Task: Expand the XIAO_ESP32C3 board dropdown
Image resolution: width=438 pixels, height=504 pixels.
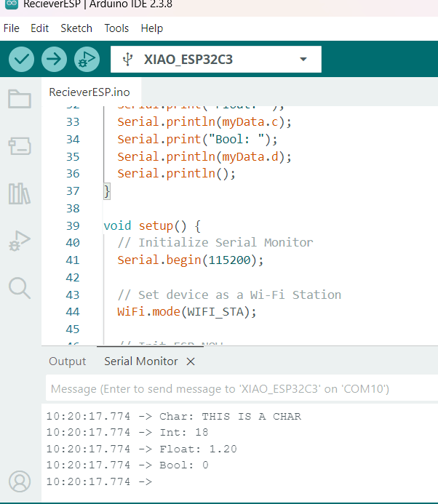Action: pyautogui.click(x=303, y=60)
